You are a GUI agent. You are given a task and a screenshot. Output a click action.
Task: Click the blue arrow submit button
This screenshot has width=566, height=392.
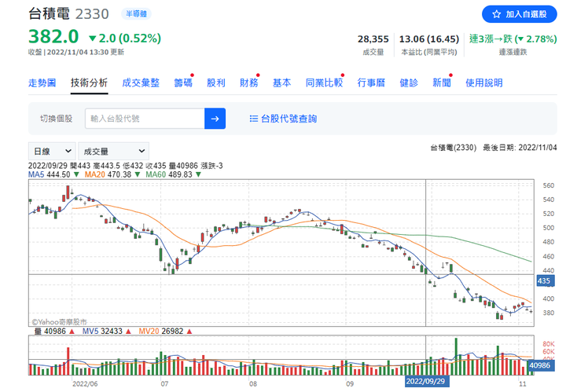tap(215, 119)
